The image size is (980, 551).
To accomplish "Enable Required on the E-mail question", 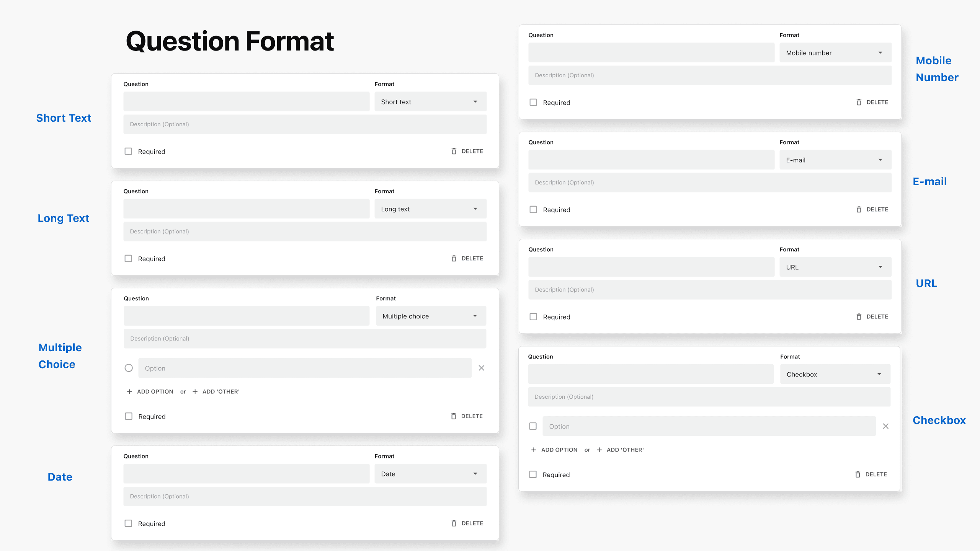I will coord(533,209).
